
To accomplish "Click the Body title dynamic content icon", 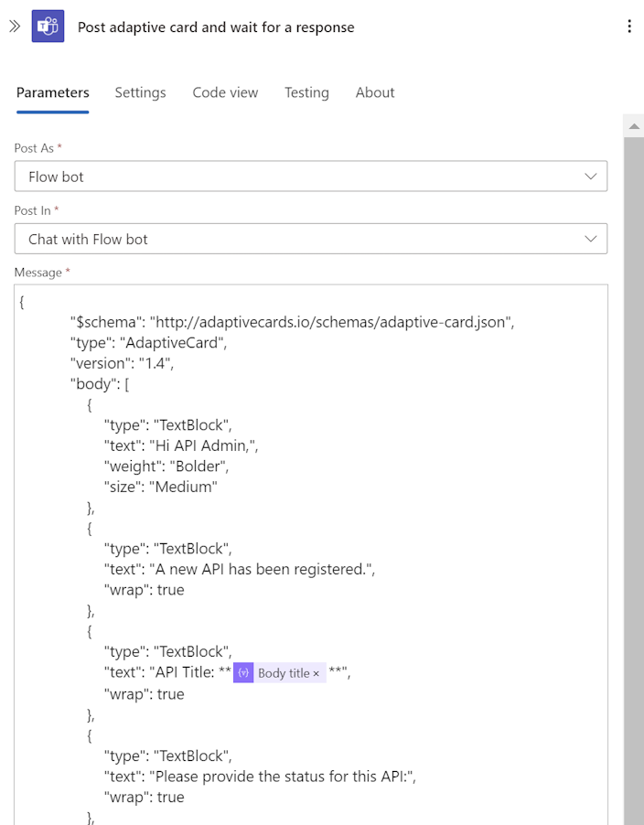I will coord(243,673).
